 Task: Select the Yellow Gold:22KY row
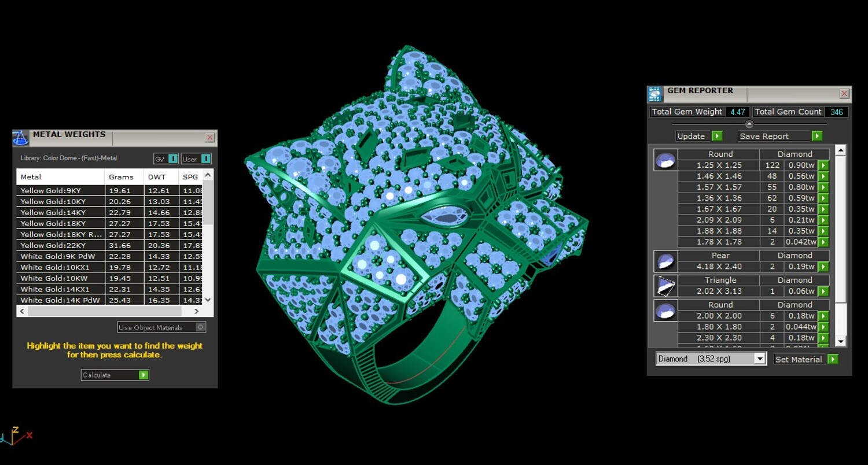click(109, 245)
